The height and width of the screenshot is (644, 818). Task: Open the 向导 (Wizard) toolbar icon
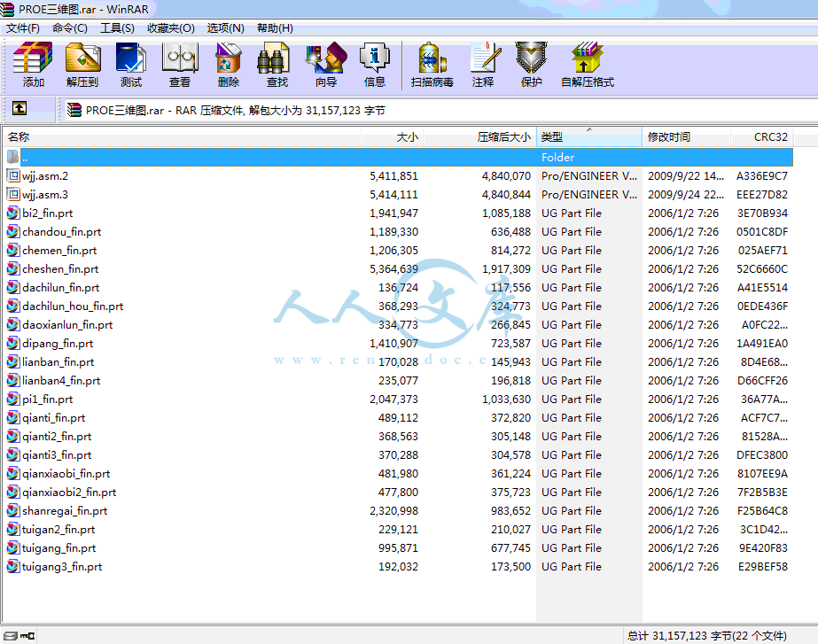pyautogui.click(x=326, y=58)
